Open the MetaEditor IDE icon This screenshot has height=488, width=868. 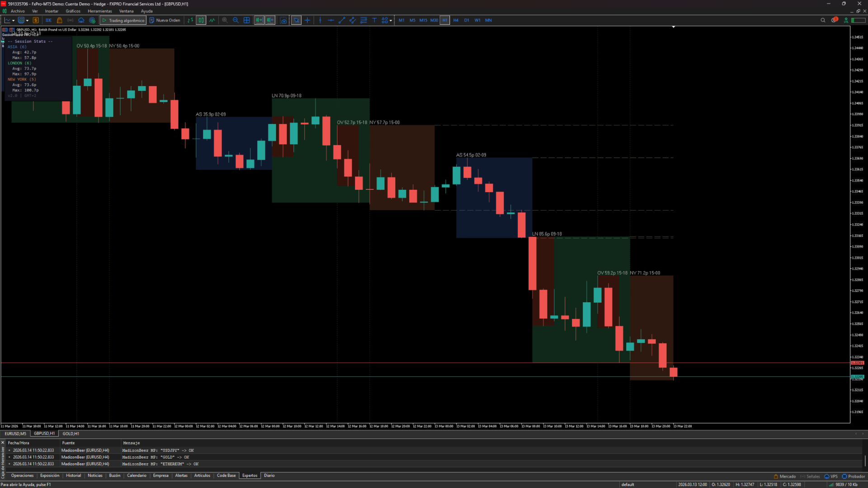coord(48,20)
